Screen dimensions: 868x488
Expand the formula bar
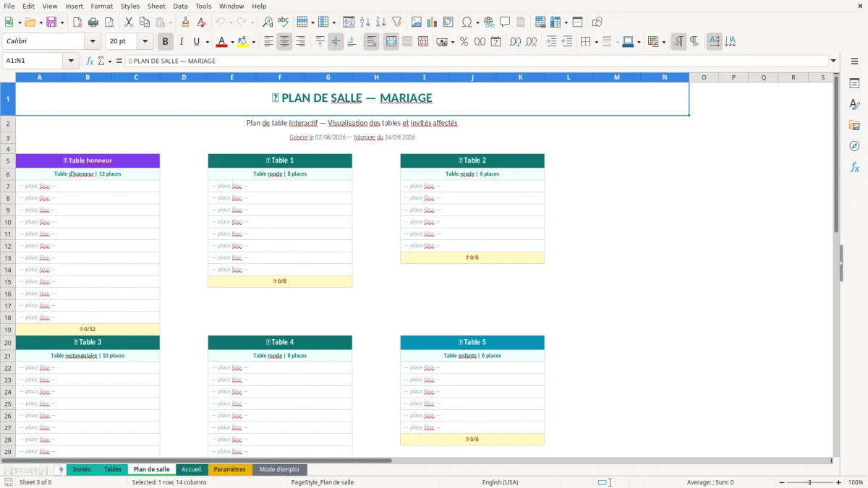tap(834, 61)
